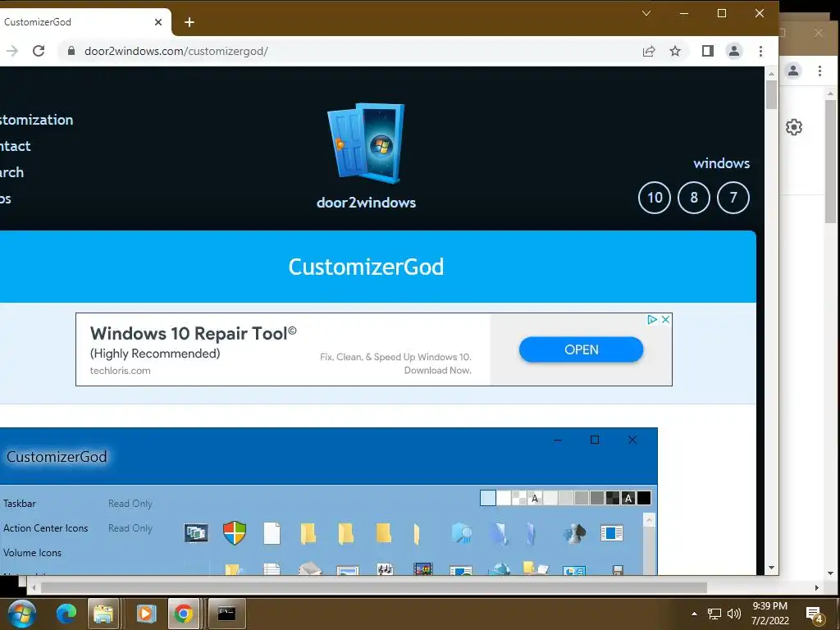Open the front Chrome window's profile menu
The width and height of the screenshot is (840, 630).
[x=734, y=51]
